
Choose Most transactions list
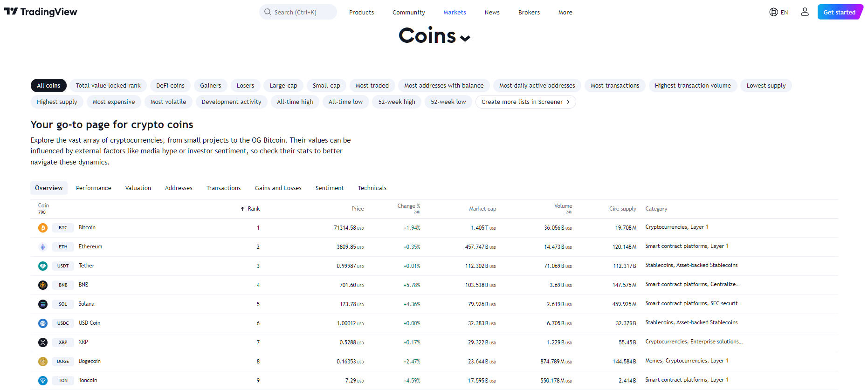point(615,86)
